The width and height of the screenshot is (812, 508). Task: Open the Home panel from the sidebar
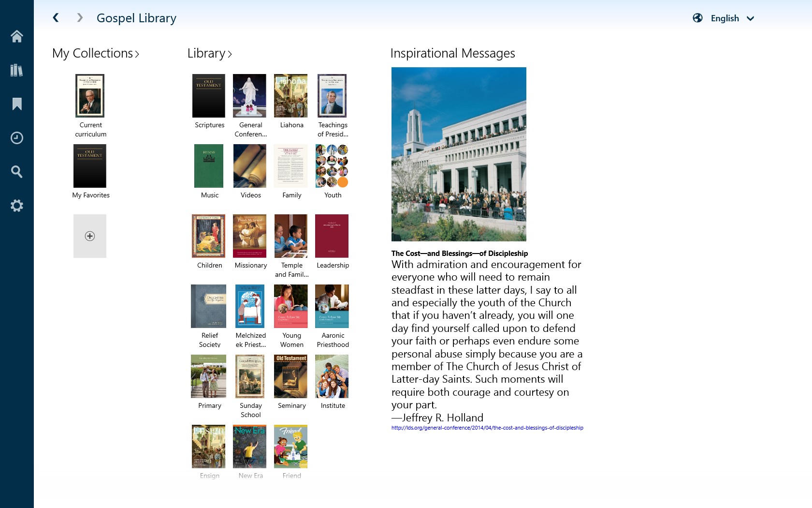pyautogui.click(x=17, y=37)
